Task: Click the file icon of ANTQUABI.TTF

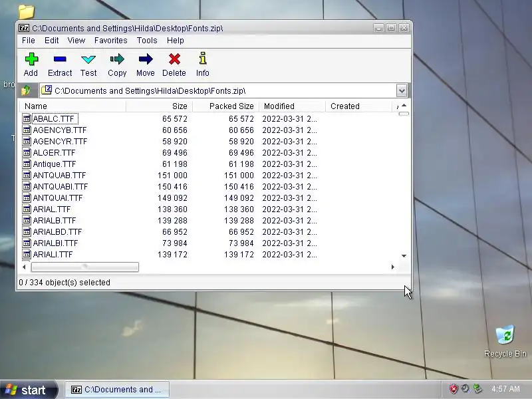Action: tap(27, 186)
